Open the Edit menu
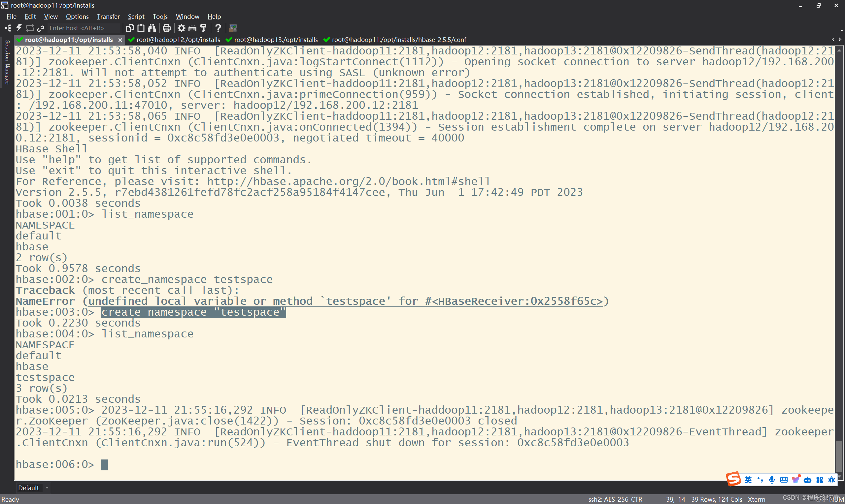This screenshot has height=504, width=845. click(x=30, y=16)
